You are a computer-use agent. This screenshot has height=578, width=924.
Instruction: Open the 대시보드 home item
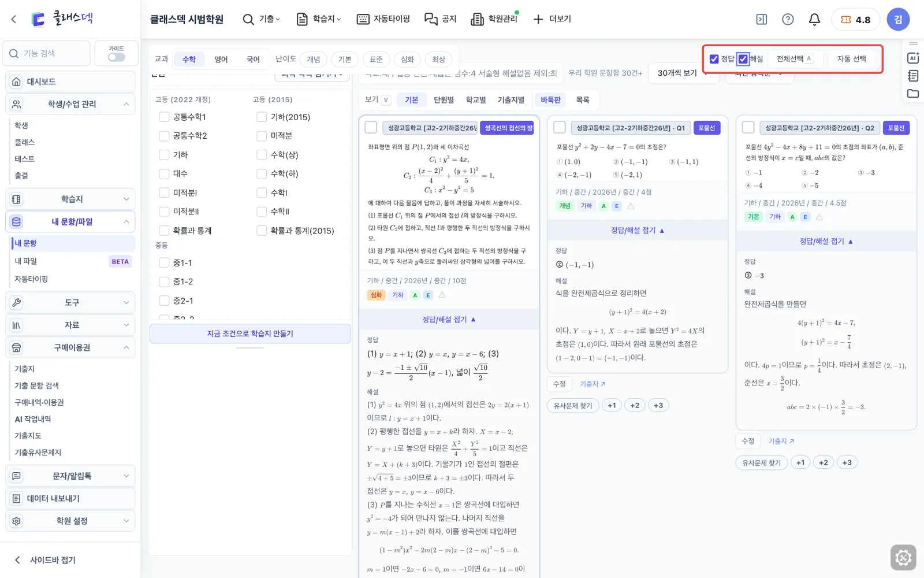tap(70, 81)
